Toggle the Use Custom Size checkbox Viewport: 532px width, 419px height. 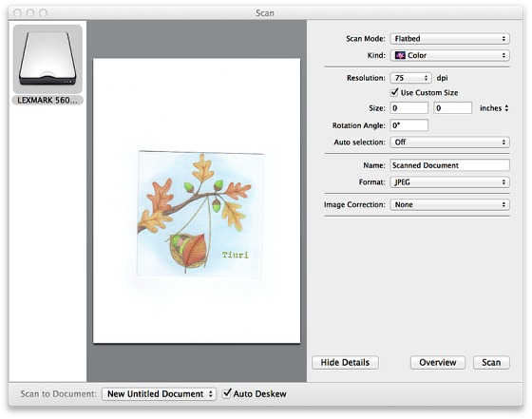coord(394,92)
